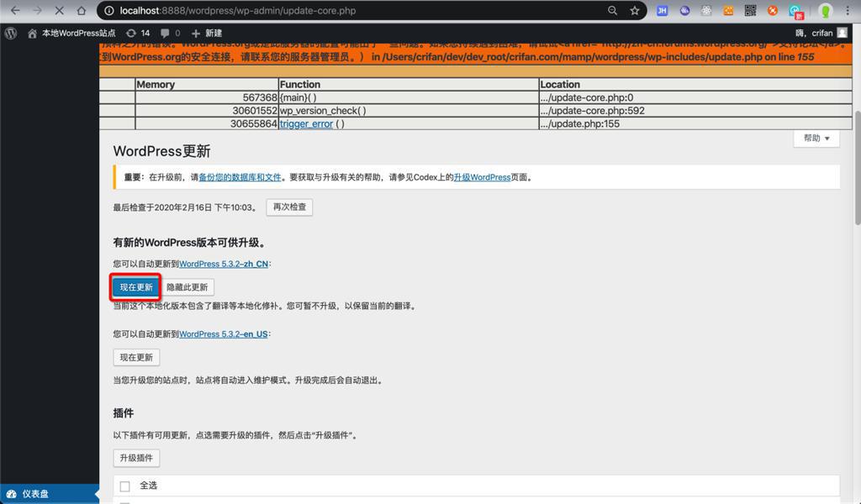Screen dimensions: 861x504
Task: Click the Memory column header
Action: pyautogui.click(x=207, y=84)
